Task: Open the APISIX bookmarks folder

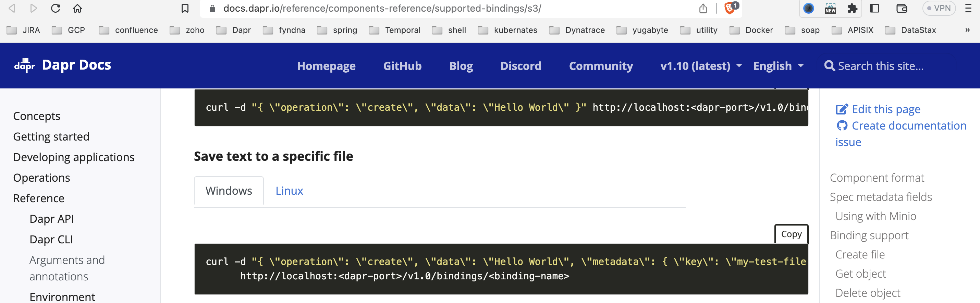Action: [853, 30]
